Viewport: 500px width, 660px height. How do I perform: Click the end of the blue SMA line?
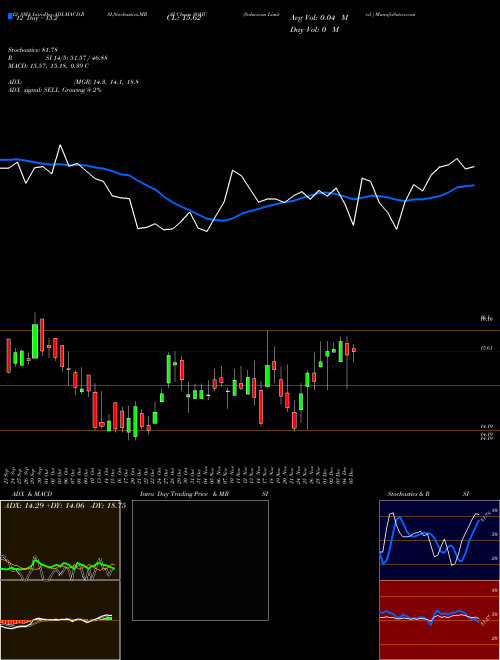click(x=473, y=185)
